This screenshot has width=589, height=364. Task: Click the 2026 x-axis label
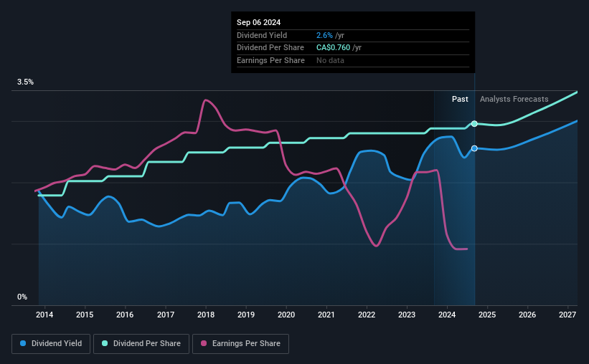point(527,315)
